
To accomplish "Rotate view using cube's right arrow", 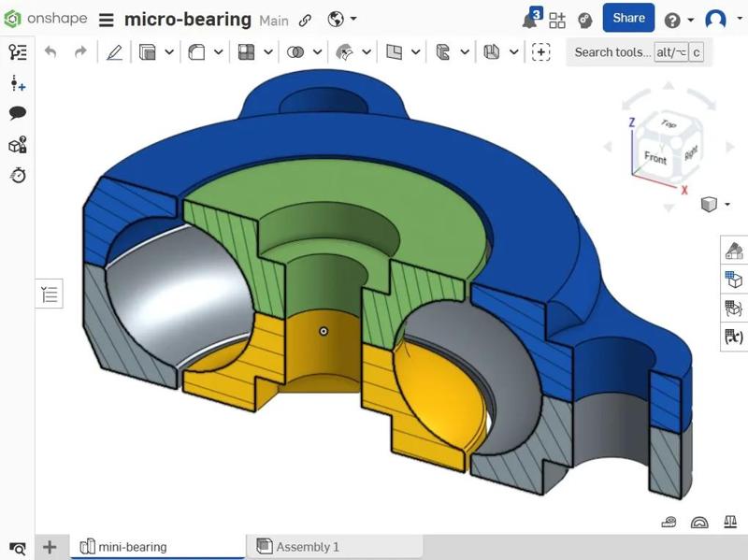I will pyautogui.click(x=729, y=147).
